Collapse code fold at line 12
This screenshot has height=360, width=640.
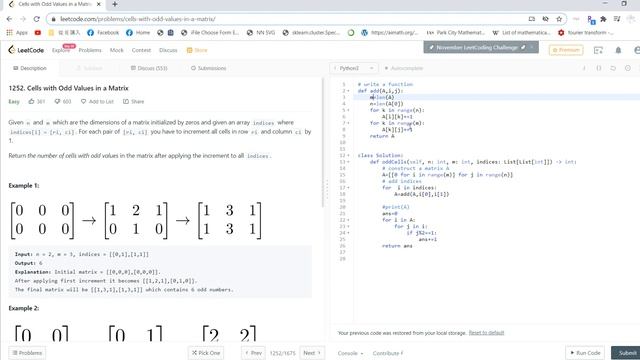(348, 155)
